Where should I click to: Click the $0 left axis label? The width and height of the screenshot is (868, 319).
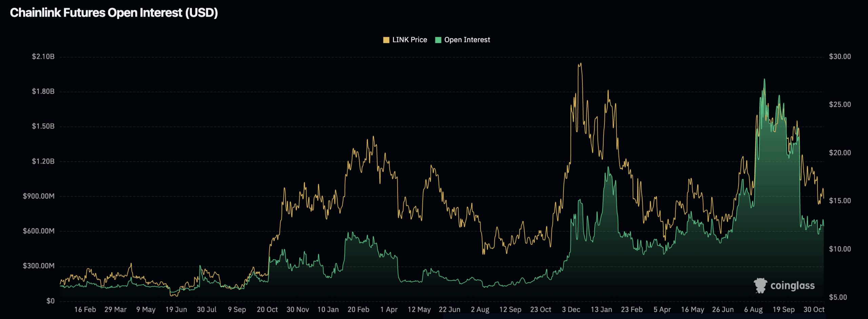pyautogui.click(x=50, y=301)
